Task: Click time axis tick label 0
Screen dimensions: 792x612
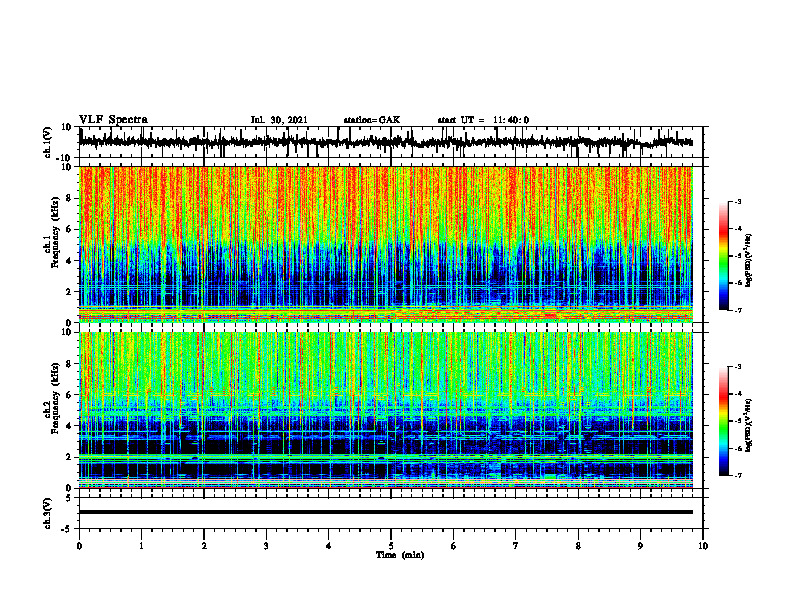Action: pos(79,546)
